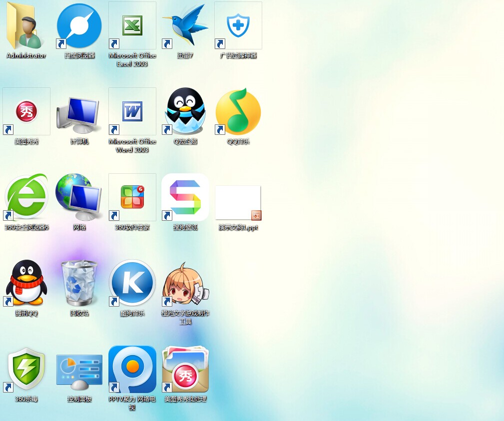Image resolution: width=504 pixels, height=421 pixels.
Task: Select the 百度浏览器 compass icon
Action: pyautogui.click(x=79, y=25)
